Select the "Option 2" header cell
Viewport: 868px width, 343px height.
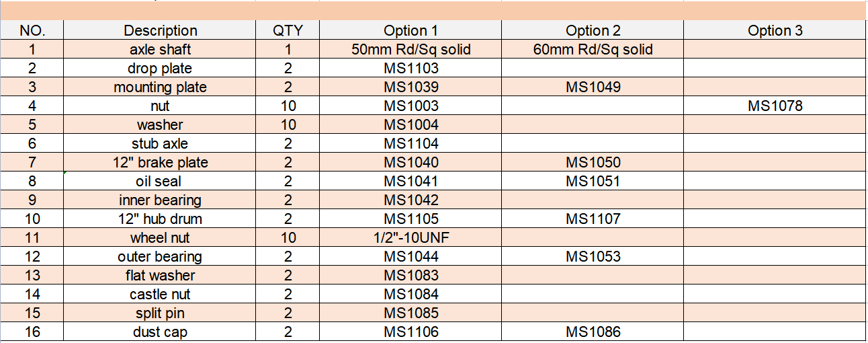click(593, 30)
